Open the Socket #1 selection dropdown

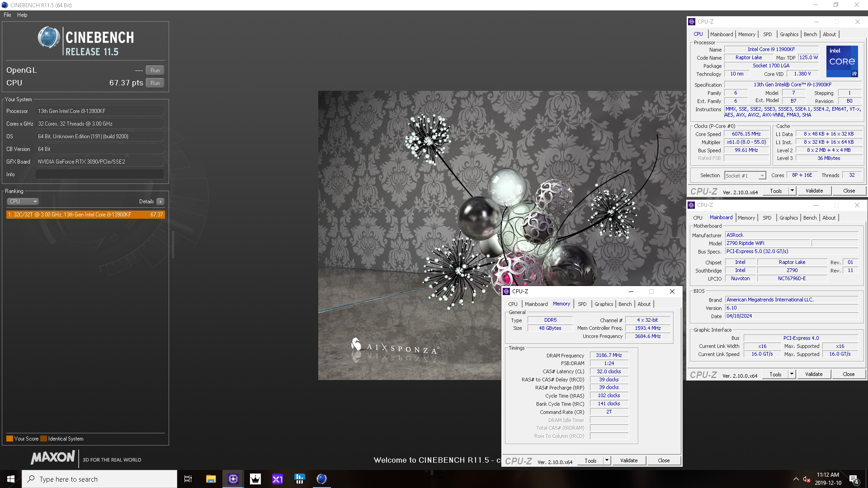[745, 175]
